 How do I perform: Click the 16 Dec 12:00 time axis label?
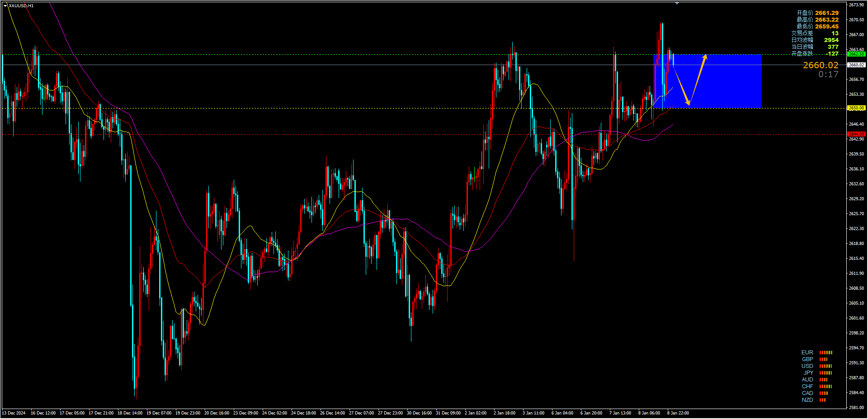[43, 413]
